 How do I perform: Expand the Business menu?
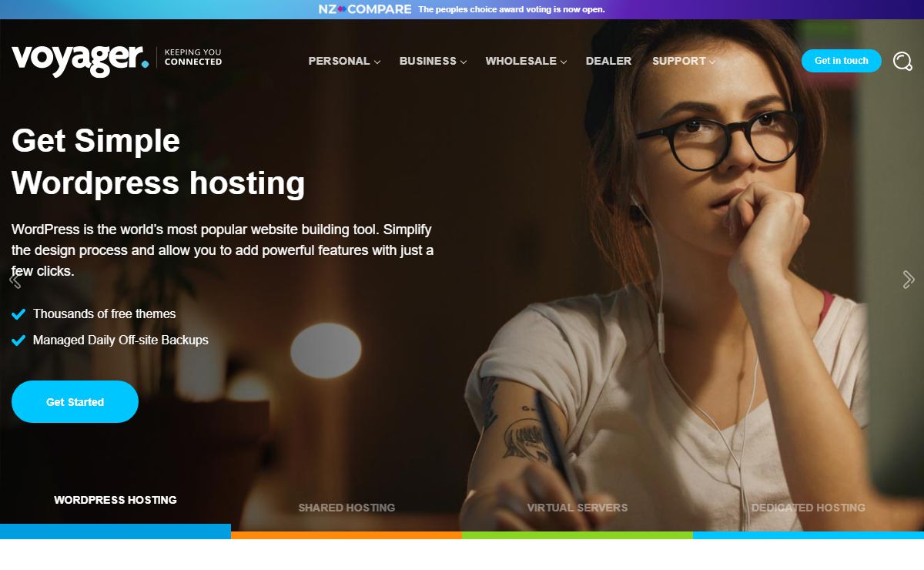pyautogui.click(x=433, y=61)
